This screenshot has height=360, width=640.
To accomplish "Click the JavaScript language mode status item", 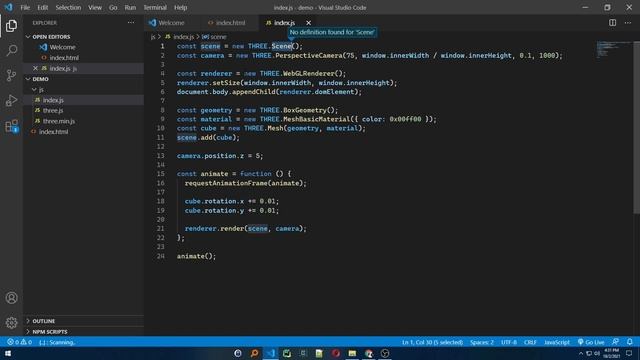I will coord(557,342).
